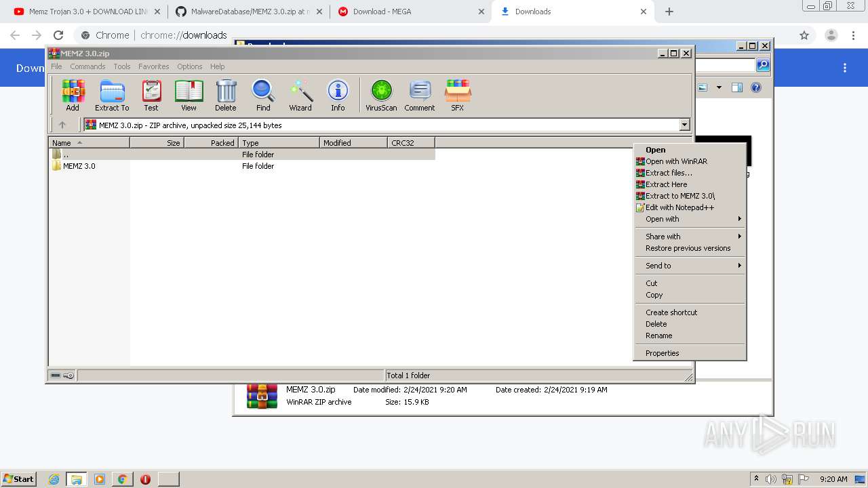This screenshot has width=868, height=488.
Task: Open Chrome from the taskbar
Action: coord(122,479)
